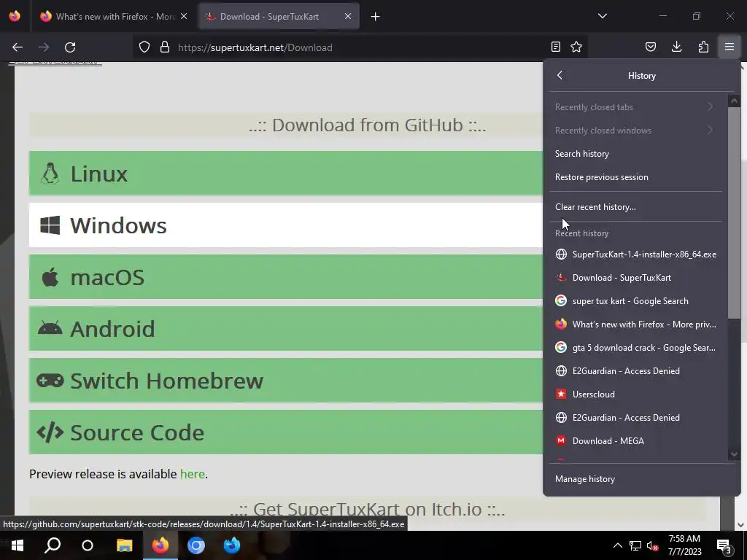Open the tracking protection shield icon

coord(144,47)
